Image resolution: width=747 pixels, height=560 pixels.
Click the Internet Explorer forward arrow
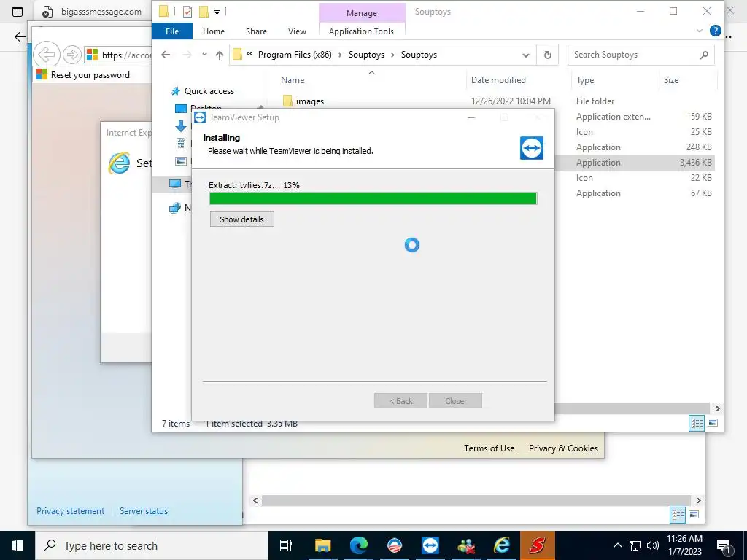[x=72, y=54]
